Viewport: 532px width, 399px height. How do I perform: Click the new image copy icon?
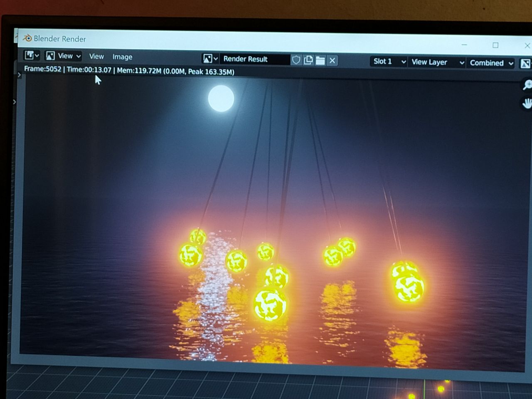click(308, 60)
